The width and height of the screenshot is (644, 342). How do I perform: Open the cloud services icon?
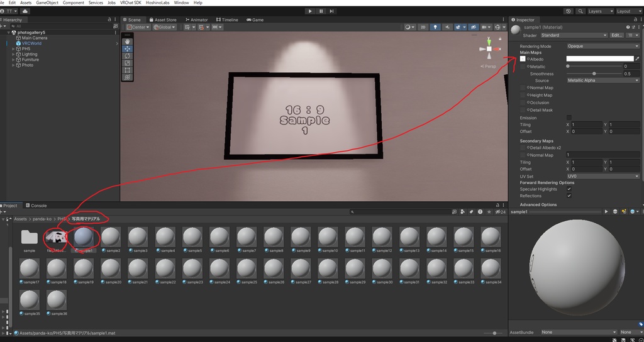(x=25, y=11)
